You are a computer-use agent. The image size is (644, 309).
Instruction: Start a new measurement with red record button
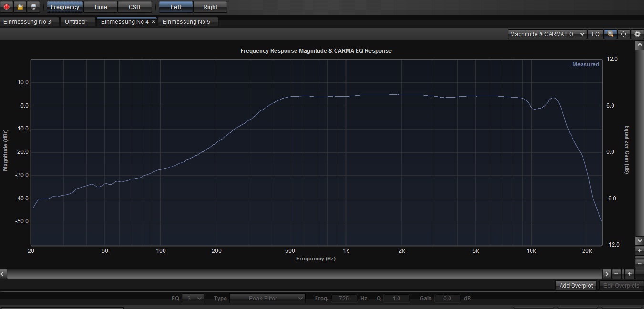7,7
